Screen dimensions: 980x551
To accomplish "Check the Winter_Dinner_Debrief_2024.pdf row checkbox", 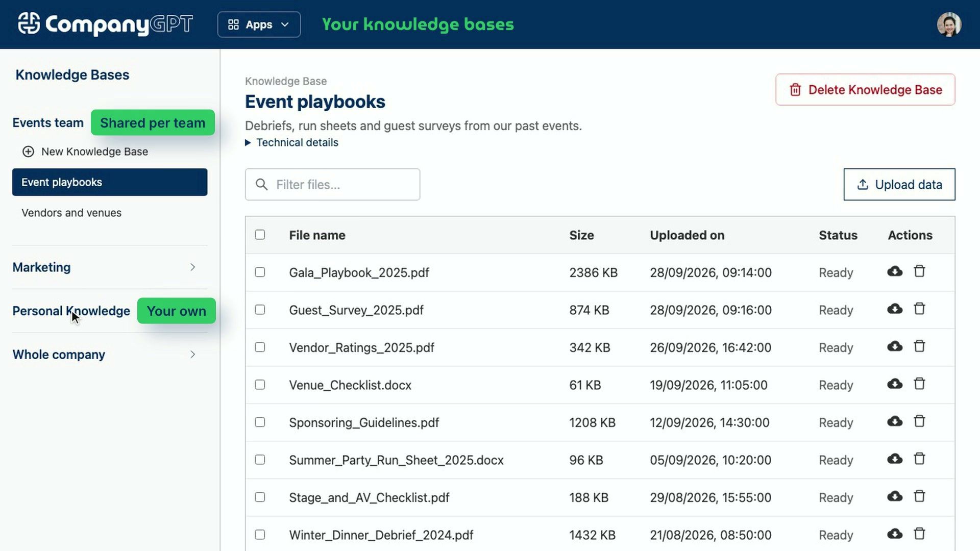I will pos(260,535).
